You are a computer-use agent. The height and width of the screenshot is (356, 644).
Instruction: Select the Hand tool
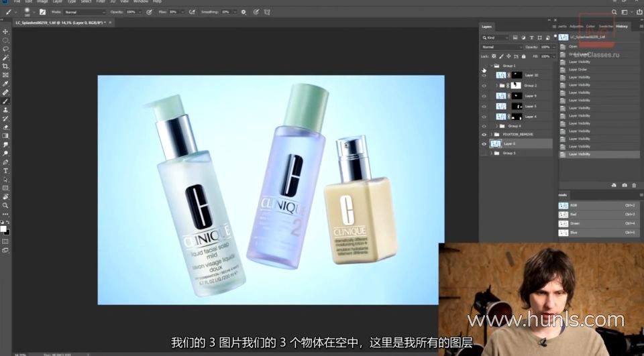pos(5,196)
